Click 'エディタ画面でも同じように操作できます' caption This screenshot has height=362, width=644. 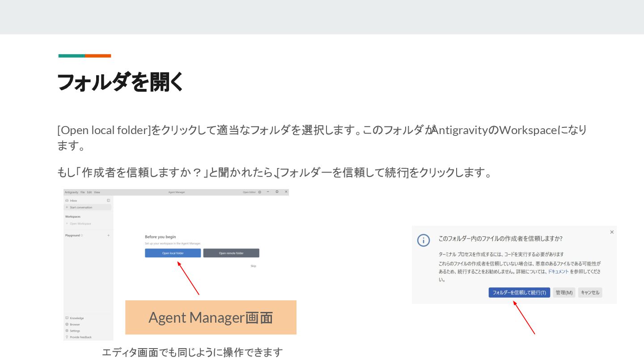tap(192, 352)
